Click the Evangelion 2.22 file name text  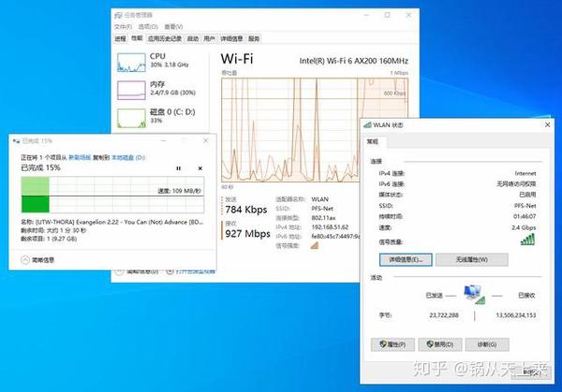click(x=119, y=223)
